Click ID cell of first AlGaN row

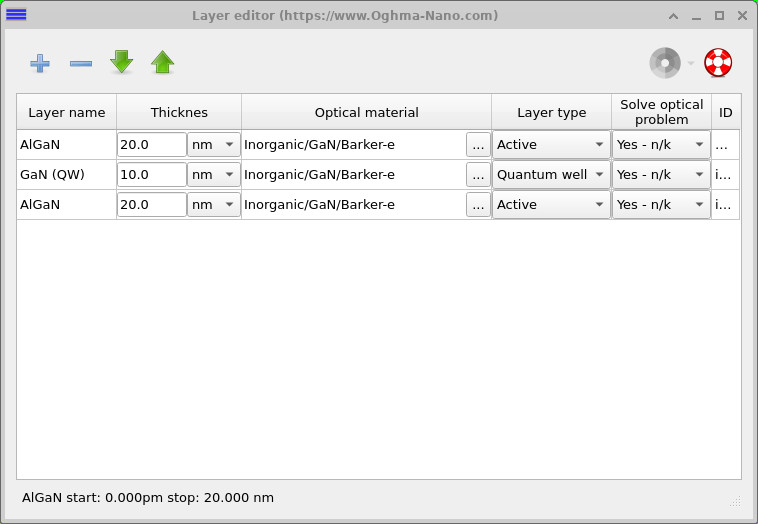point(726,145)
